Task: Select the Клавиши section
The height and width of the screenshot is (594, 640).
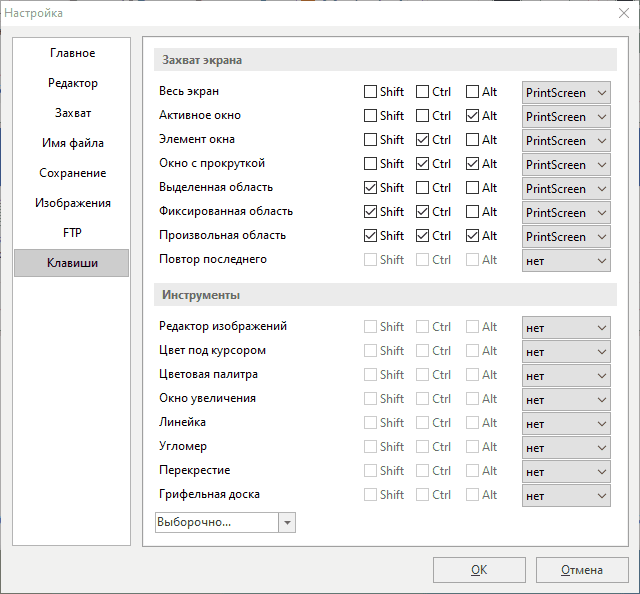Action: (71, 263)
